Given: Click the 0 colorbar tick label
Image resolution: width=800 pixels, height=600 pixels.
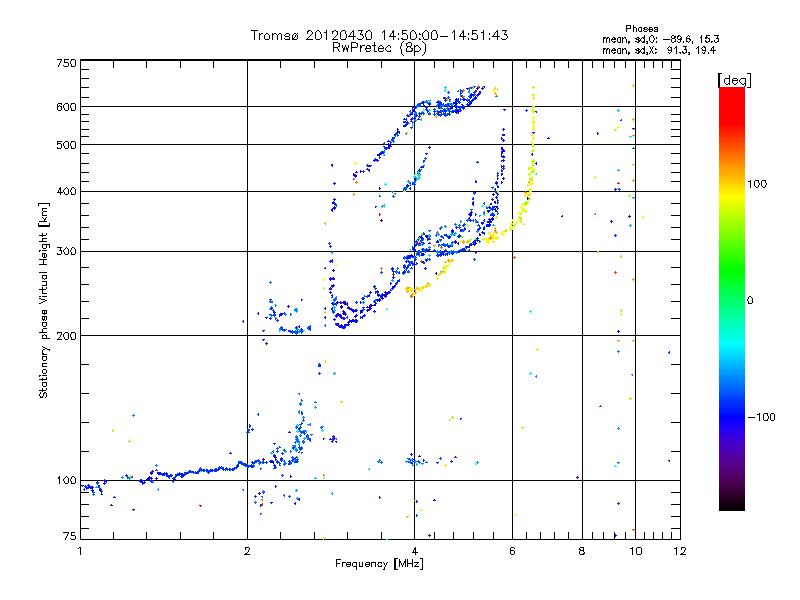Looking at the screenshot, I should click(750, 301).
